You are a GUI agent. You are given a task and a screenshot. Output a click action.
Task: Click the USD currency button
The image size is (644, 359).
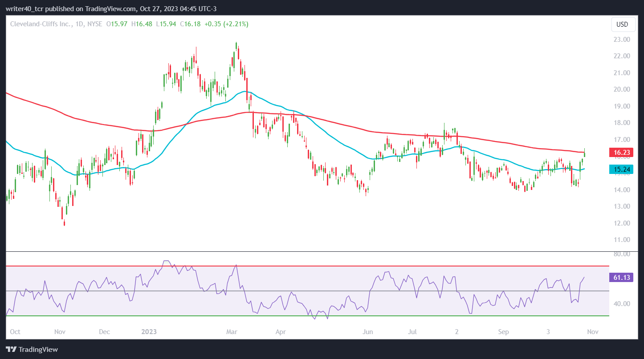pyautogui.click(x=623, y=24)
